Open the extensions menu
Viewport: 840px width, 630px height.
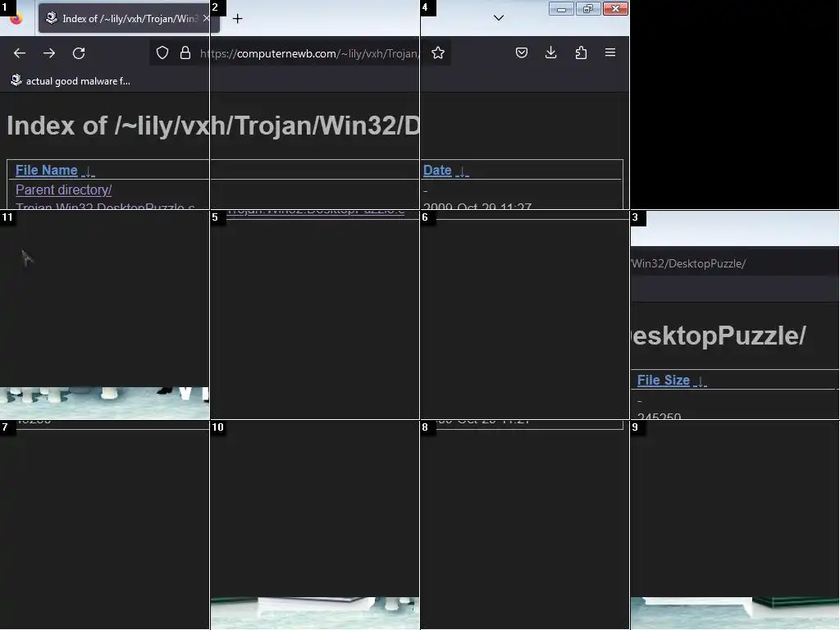pyautogui.click(x=581, y=52)
